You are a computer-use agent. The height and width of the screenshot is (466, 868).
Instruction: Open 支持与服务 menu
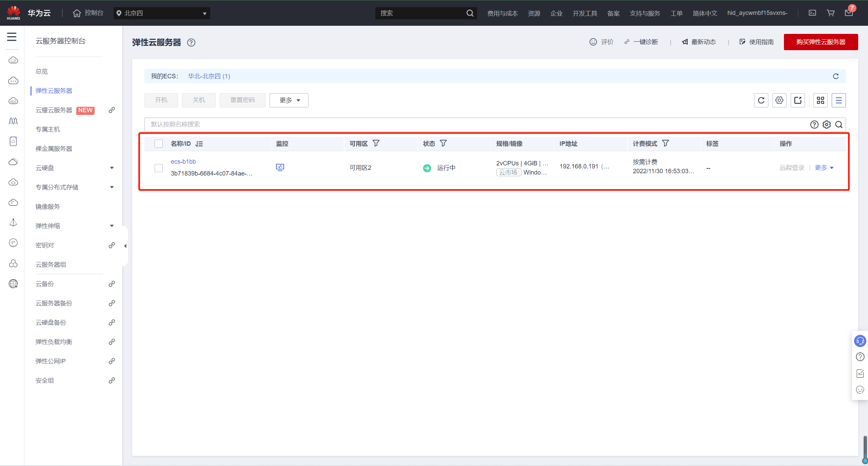tap(645, 13)
